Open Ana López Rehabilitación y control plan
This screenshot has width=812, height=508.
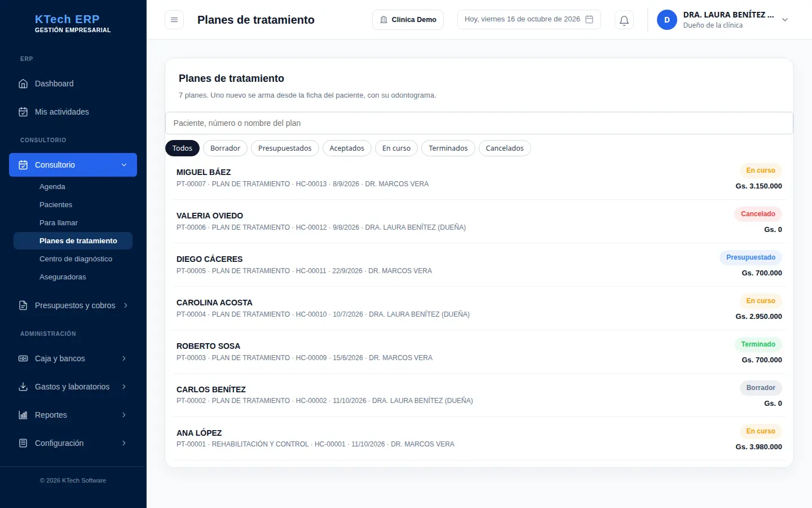click(479, 439)
